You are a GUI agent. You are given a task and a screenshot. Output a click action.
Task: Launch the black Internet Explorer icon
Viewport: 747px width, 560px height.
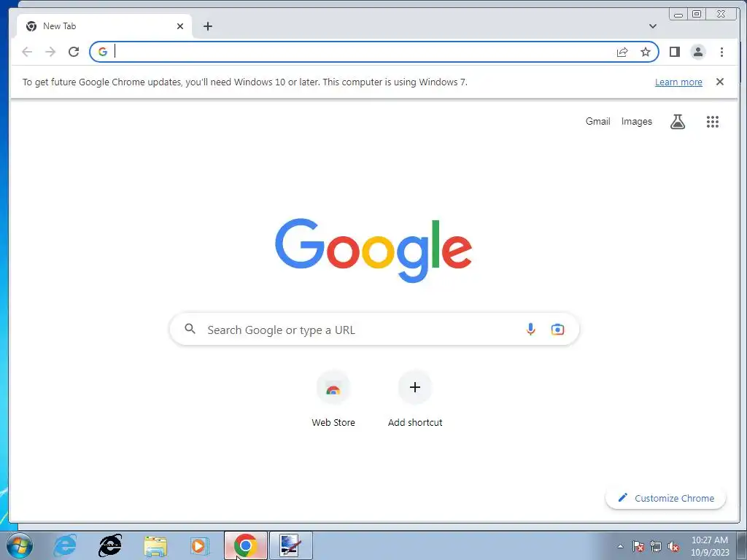[x=110, y=545]
